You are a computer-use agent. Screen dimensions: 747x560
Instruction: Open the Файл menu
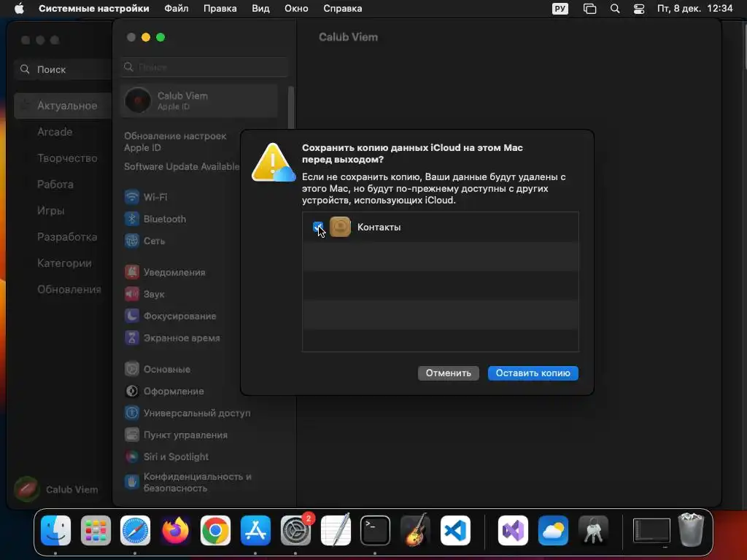click(177, 9)
